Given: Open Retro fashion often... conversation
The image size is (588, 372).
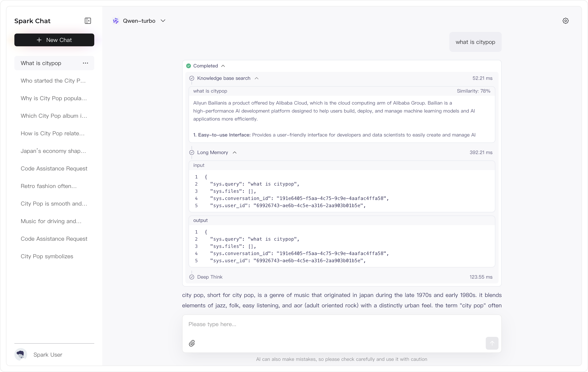Looking at the screenshot, I should click(x=49, y=186).
